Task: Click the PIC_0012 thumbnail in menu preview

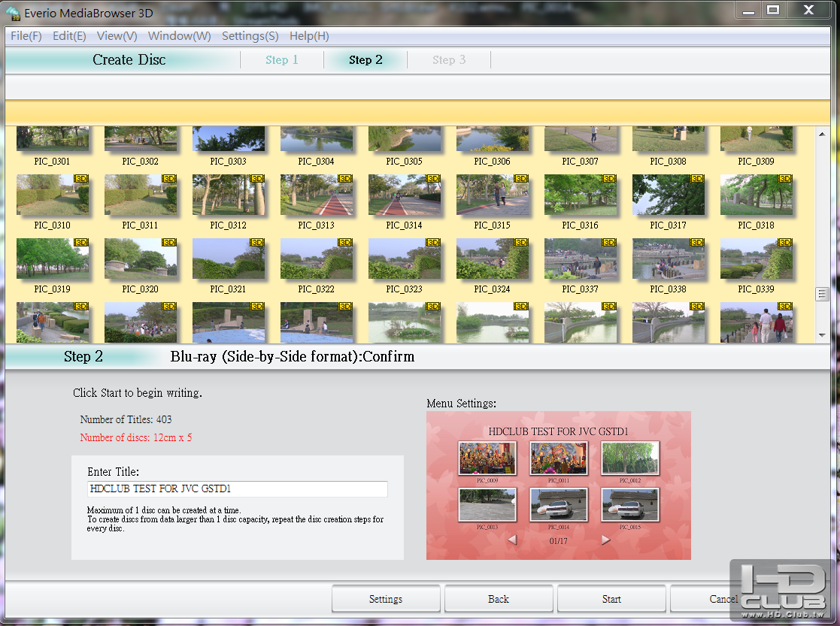Action: 630,458
